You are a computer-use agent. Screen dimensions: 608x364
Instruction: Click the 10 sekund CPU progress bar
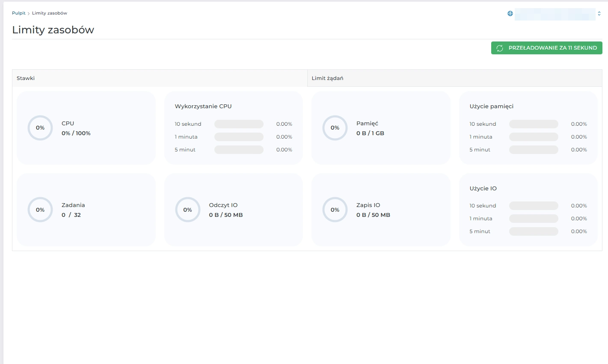click(239, 124)
